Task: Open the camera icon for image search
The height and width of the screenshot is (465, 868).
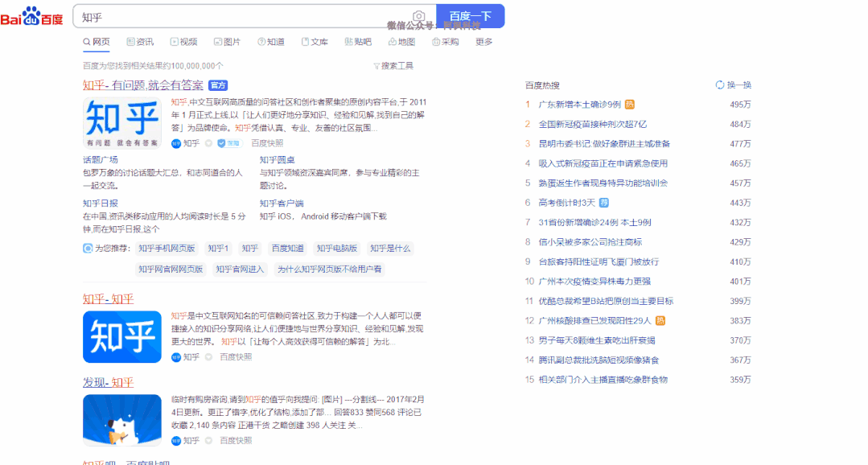Action: [419, 14]
